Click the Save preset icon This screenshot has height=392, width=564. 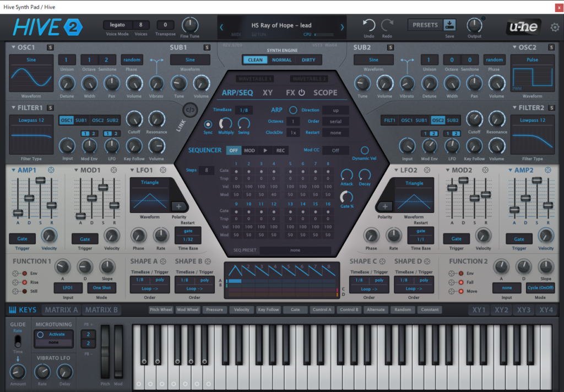tap(450, 25)
